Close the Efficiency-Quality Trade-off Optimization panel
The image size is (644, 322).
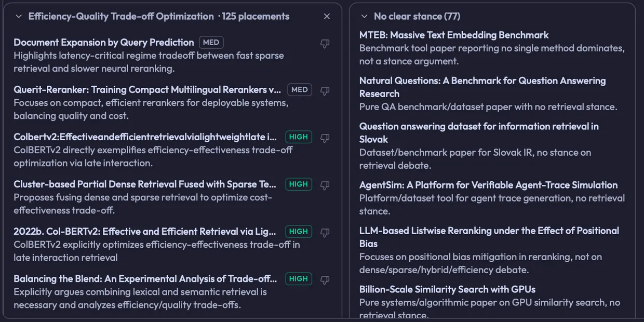[327, 17]
